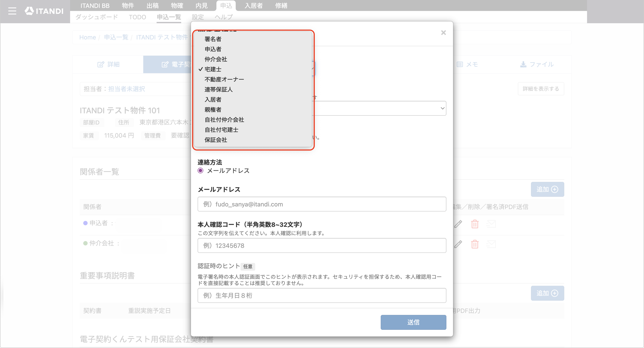Choose 署名者 in the dropdown list

tap(253, 39)
